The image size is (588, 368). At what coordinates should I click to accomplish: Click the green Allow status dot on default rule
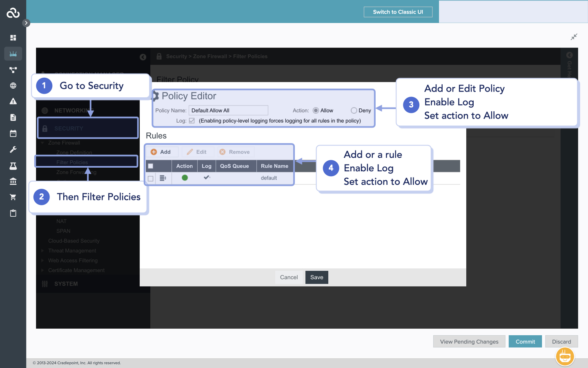coord(185,178)
